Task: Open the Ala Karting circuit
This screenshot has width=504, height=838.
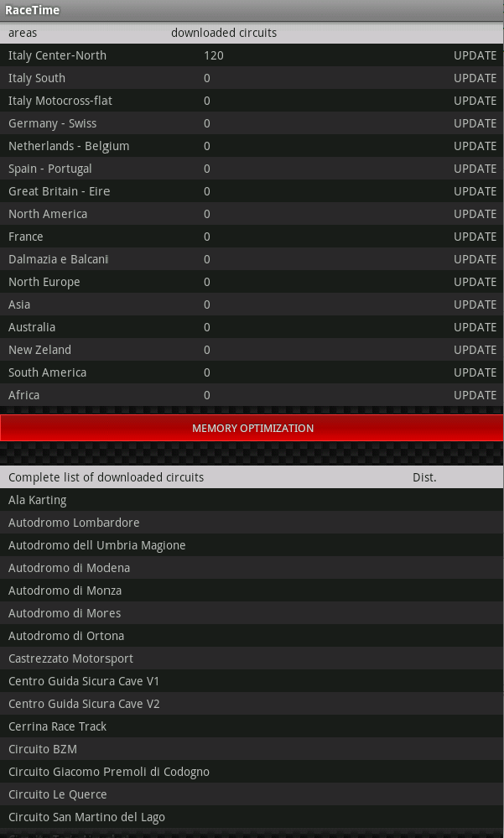Action: coord(252,500)
